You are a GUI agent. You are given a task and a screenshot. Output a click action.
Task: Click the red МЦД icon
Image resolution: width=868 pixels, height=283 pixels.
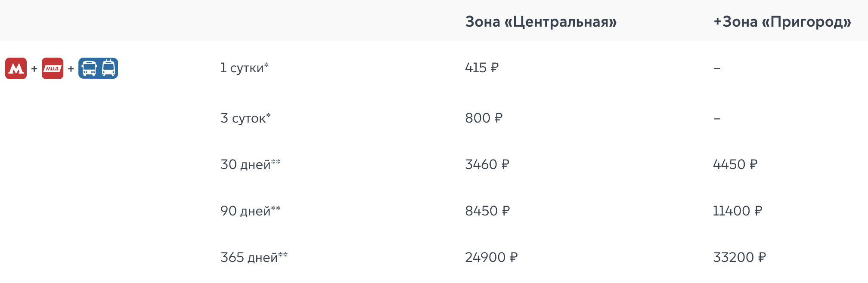pos(53,68)
